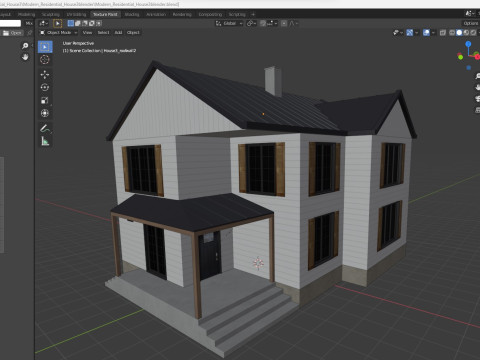
Task: Select the Transform tool
Action: [x=45, y=113]
